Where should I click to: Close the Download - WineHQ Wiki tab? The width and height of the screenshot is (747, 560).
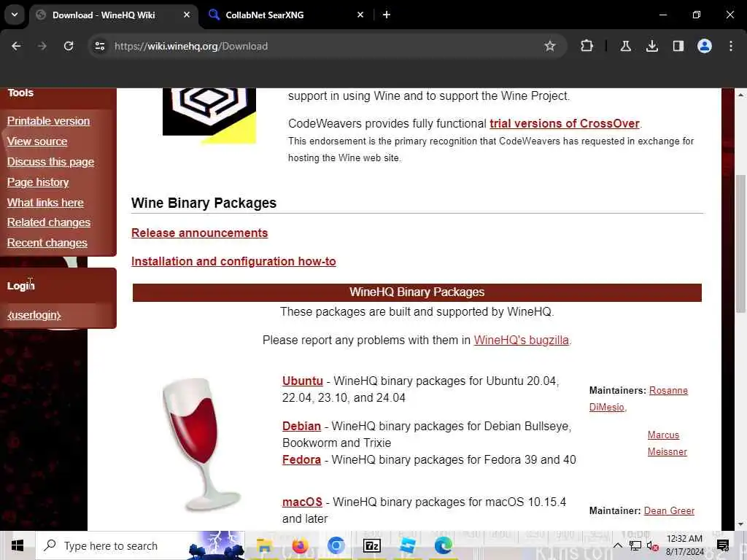(x=187, y=15)
